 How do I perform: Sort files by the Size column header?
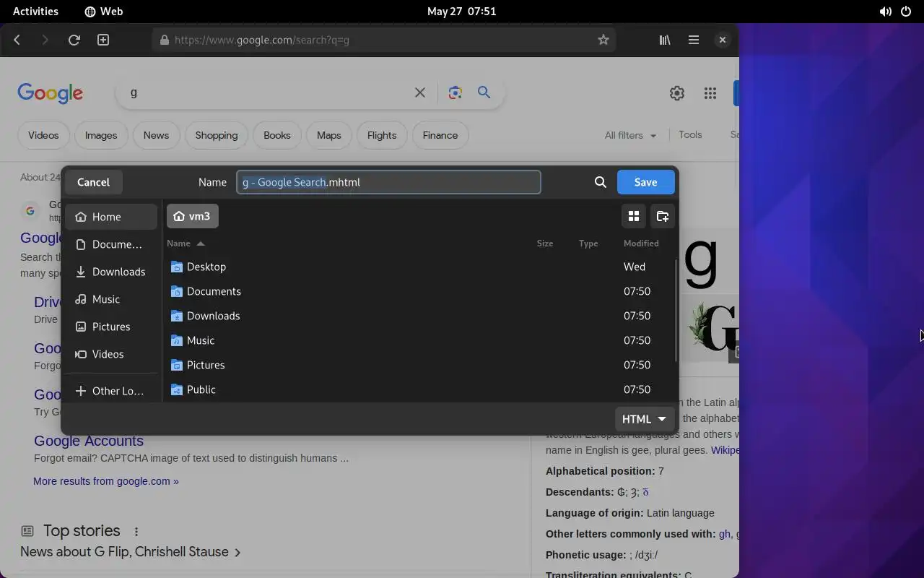pyautogui.click(x=545, y=243)
